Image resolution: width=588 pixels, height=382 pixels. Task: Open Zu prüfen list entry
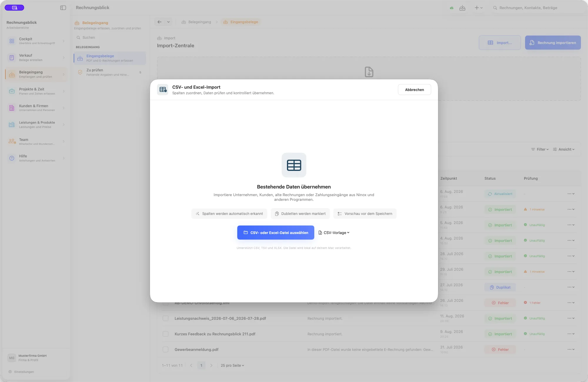click(110, 72)
